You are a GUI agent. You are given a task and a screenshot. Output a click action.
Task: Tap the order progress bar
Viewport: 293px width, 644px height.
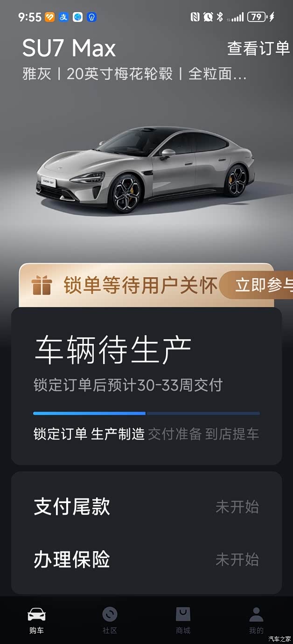point(146,413)
